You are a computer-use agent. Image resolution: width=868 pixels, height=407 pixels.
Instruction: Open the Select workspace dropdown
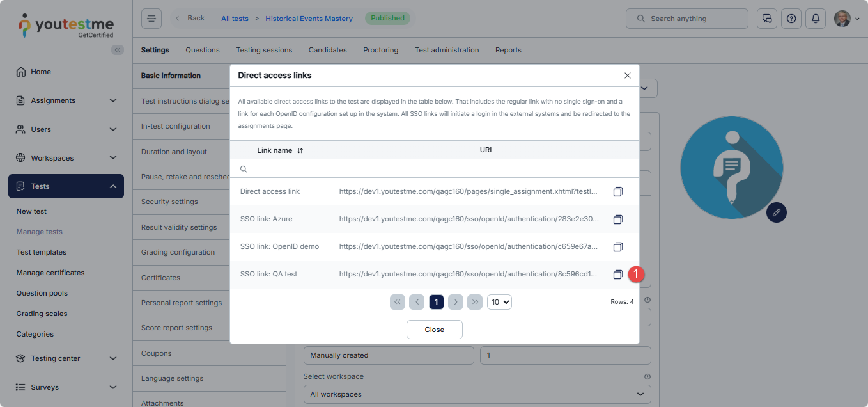[x=477, y=394]
